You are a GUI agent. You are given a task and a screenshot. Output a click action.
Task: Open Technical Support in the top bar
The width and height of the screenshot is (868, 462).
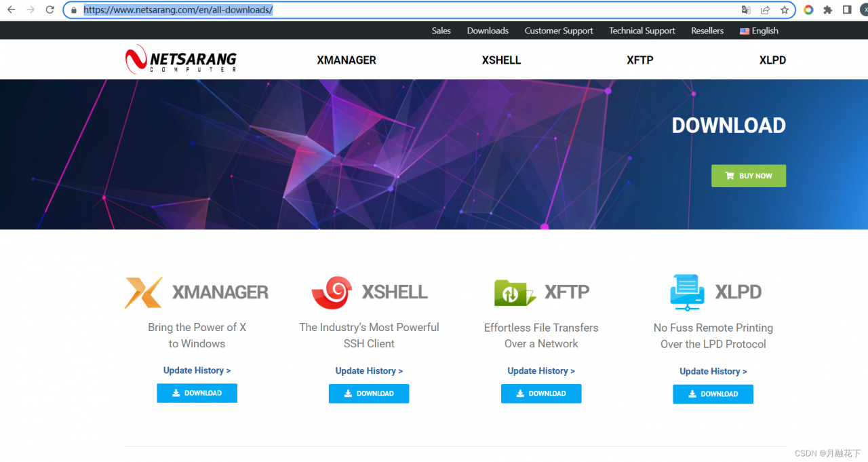(x=642, y=31)
